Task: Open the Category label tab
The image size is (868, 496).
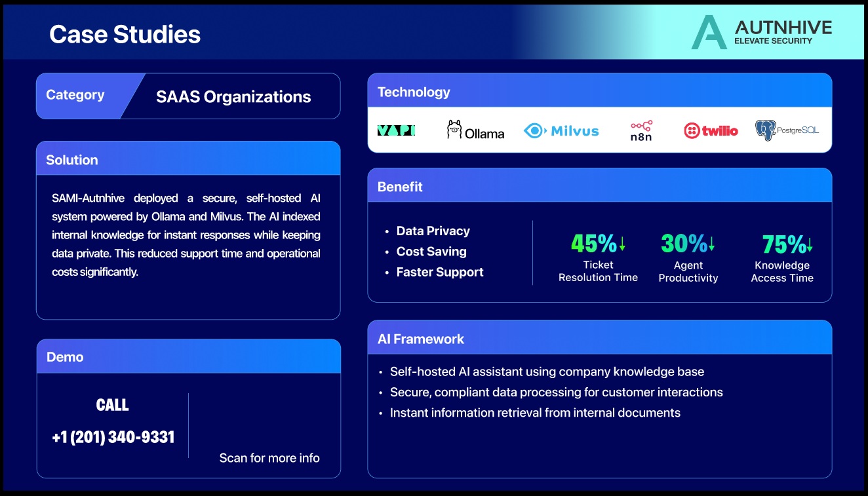Action: (75, 94)
